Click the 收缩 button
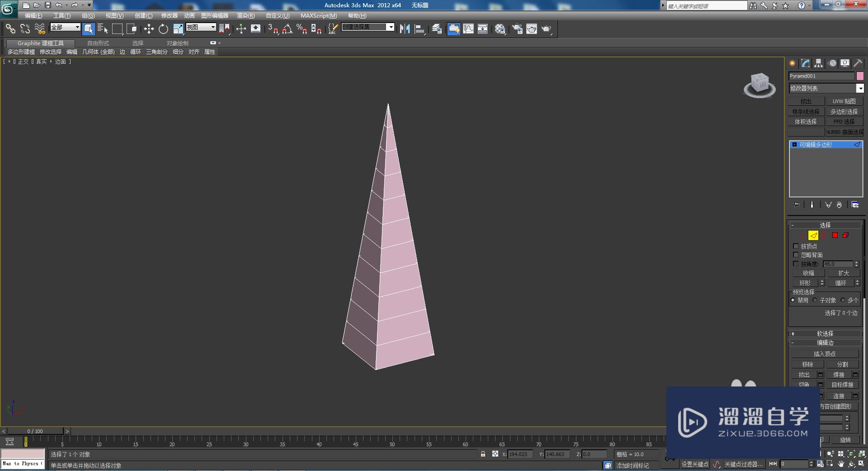The width and height of the screenshot is (868, 471). (808, 273)
